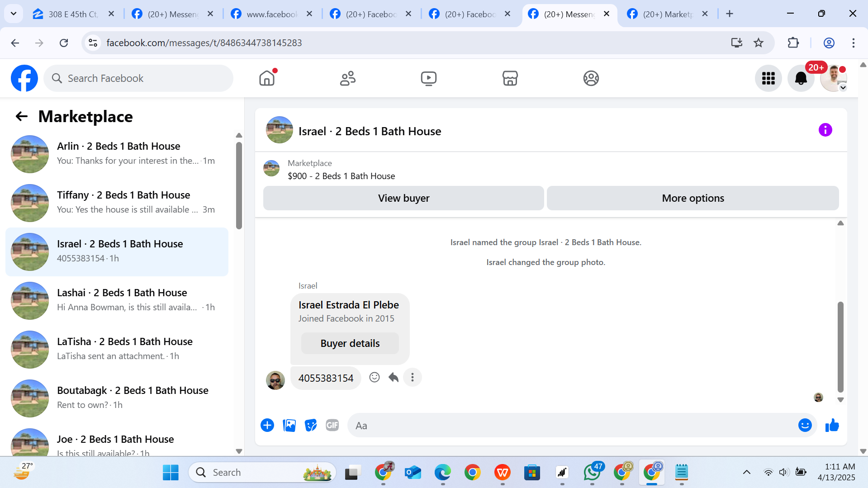Open the $900 - 2 Beds 1 Bath House listing
The height and width of the screenshot is (488, 868).
pyautogui.click(x=341, y=176)
